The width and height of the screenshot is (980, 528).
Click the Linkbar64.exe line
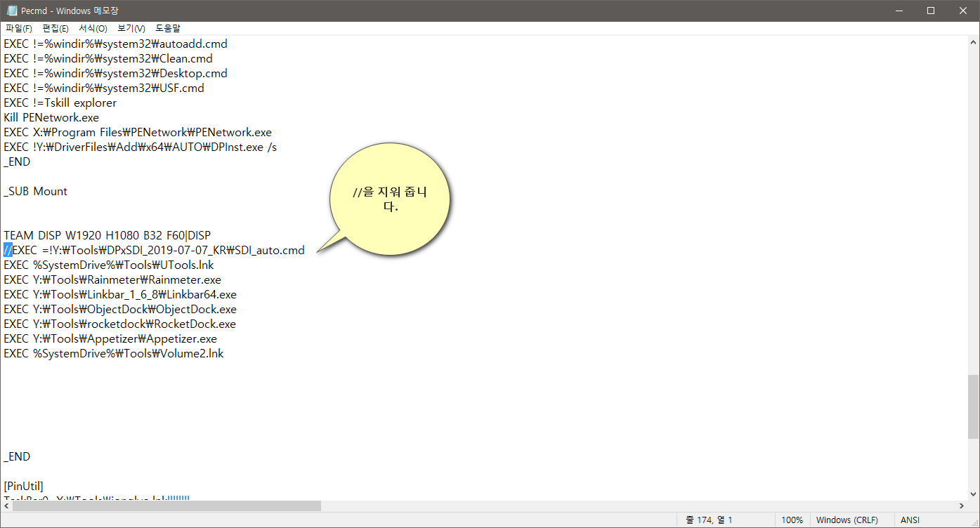click(x=120, y=294)
